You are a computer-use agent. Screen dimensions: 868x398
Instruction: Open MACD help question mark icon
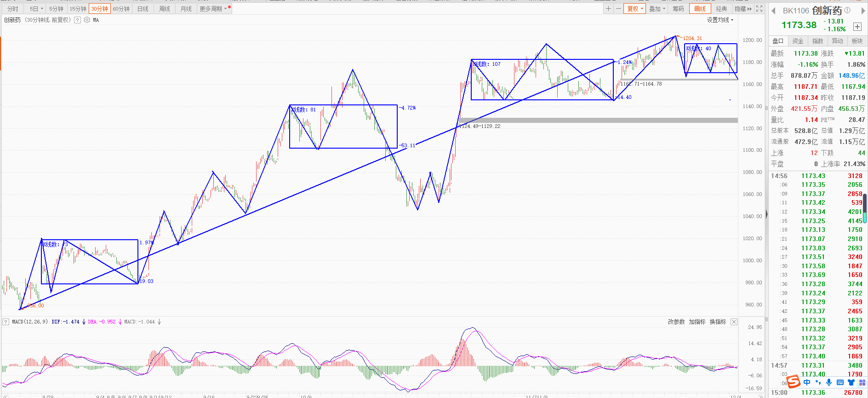coord(6,322)
